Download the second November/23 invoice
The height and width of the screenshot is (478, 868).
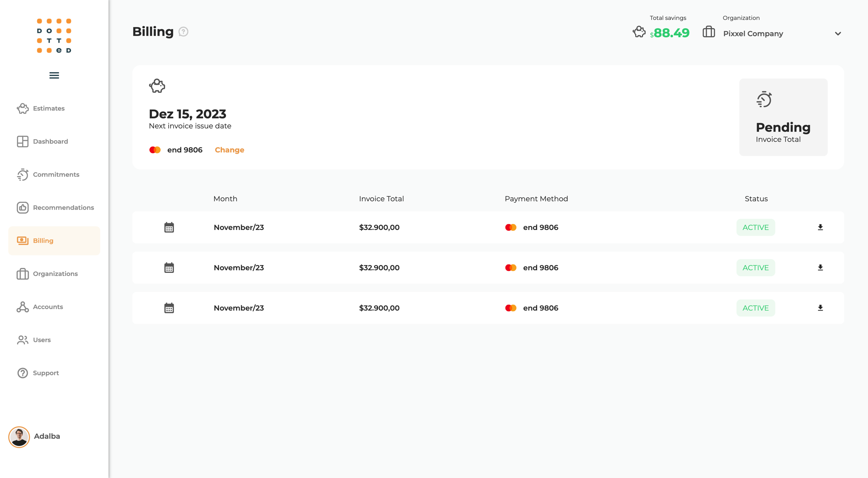(x=820, y=268)
